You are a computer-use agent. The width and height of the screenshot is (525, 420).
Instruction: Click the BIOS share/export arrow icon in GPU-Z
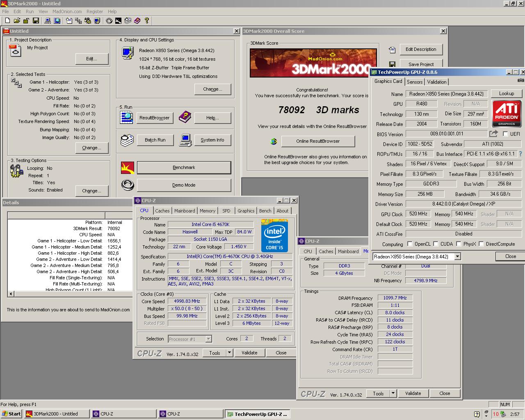click(x=493, y=134)
